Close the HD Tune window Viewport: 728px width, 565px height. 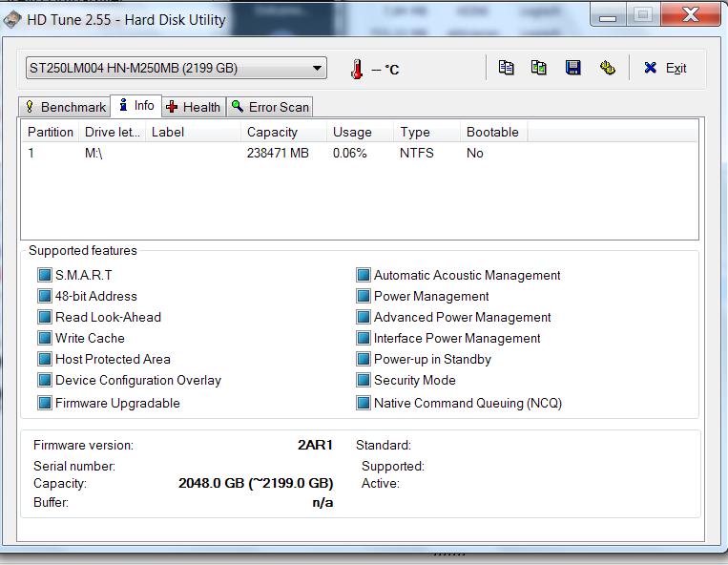tap(691, 15)
